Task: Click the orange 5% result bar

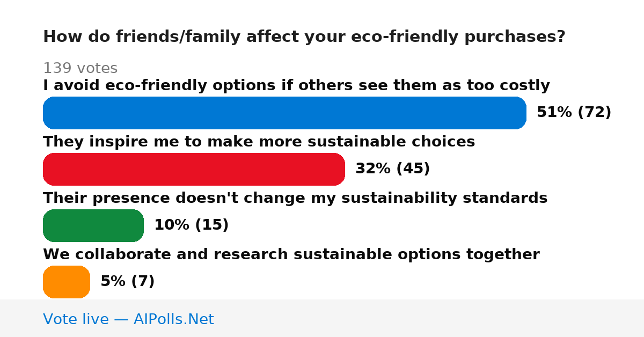Action: [67, 282]
